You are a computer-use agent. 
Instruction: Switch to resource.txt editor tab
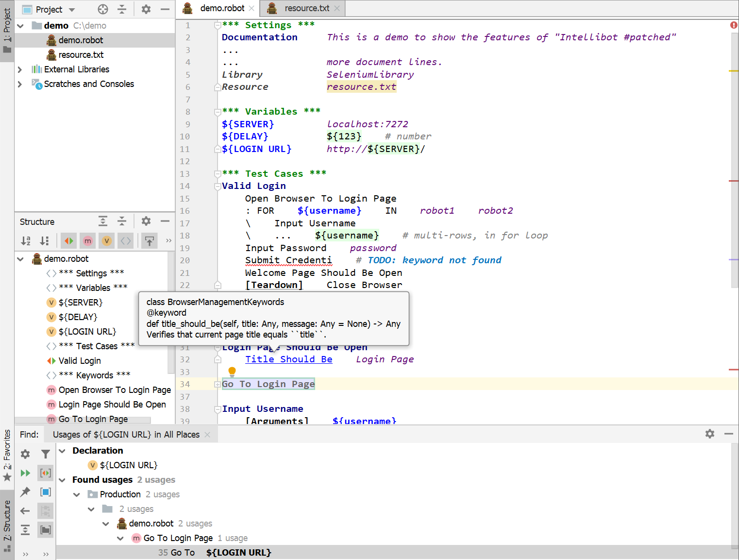click(x=302, y=8)
